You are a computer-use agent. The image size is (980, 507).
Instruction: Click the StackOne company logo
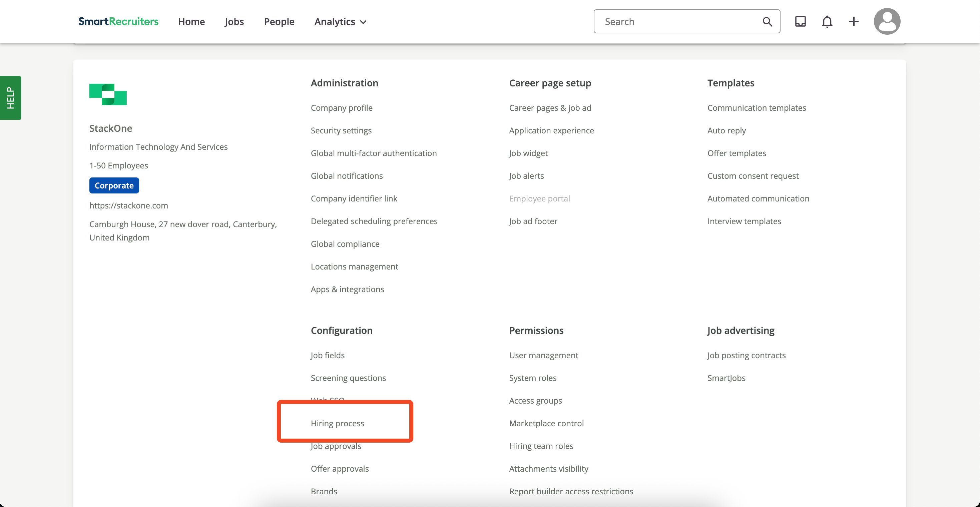tap(108, 94)
